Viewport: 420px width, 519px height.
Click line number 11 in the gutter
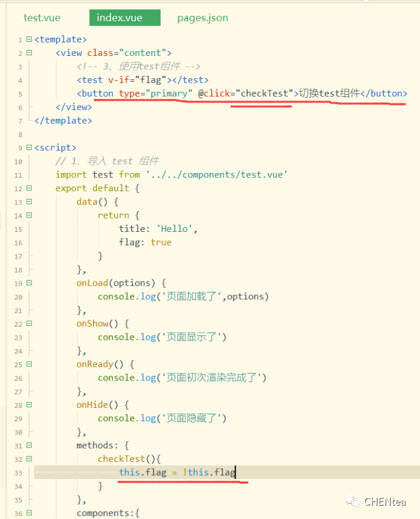click(x=18, y=175)
